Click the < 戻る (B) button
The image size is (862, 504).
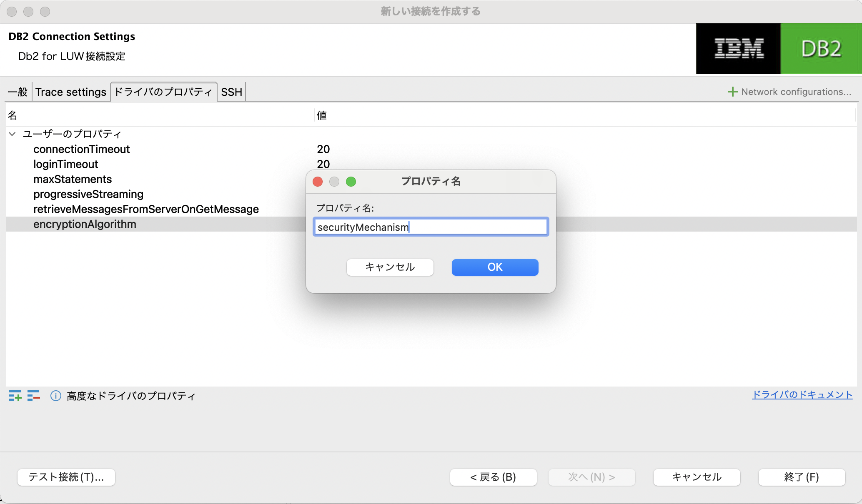493,477
